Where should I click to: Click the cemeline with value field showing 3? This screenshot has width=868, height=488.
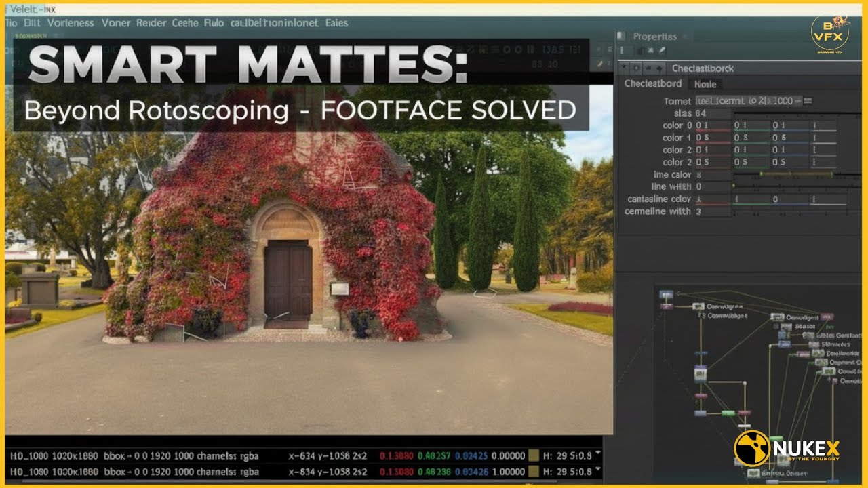(x=713, y=211)
